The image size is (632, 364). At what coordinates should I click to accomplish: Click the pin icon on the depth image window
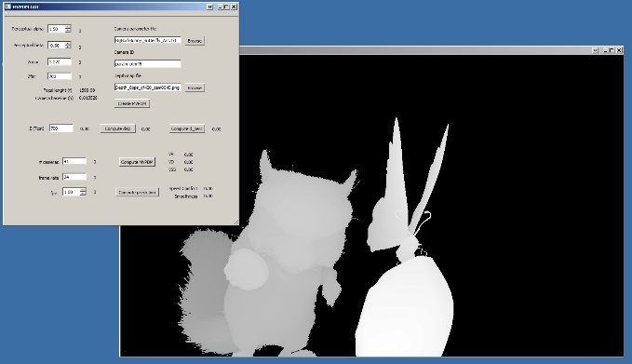pos(596,50)
